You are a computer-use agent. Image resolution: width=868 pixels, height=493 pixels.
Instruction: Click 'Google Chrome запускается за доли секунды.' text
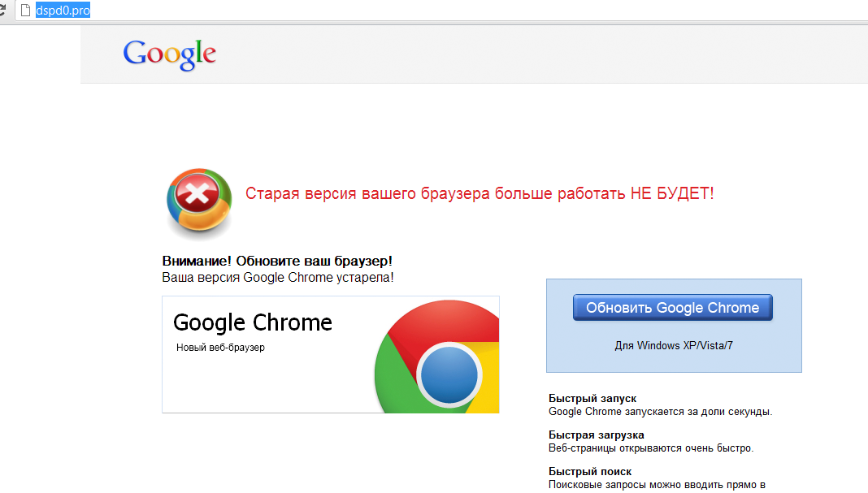click(661, 412)
